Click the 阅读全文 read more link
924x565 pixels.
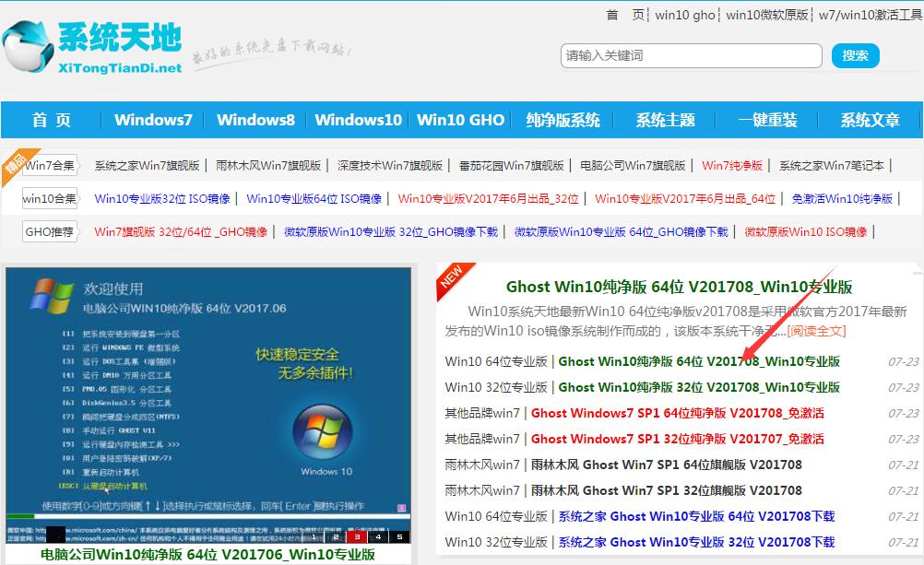pyautogui.click(x=817, y=331)
